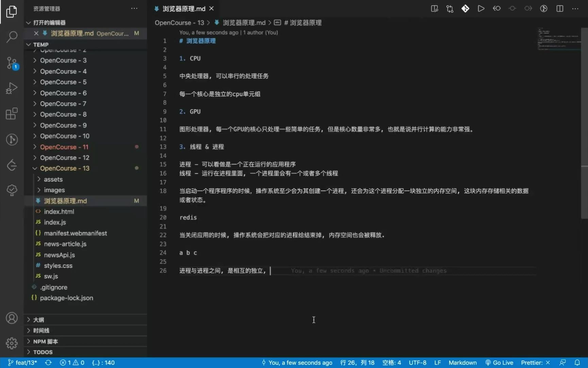588x368 pixels.
Task: Click the Prettier status item
Action: click(535, 363)
